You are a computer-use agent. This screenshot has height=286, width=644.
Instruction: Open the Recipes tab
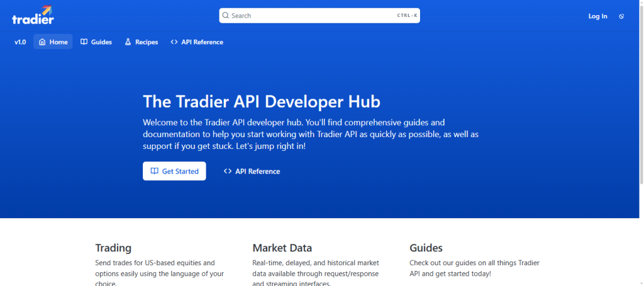(x=142, y=42)
